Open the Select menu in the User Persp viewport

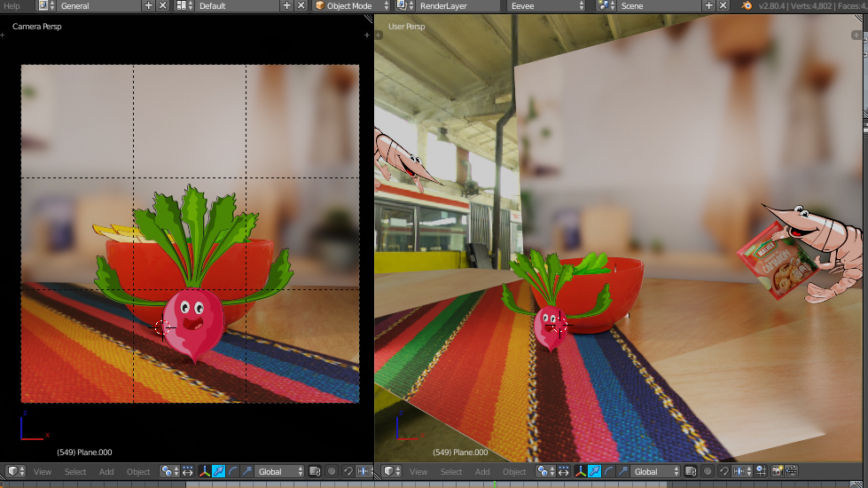[451, 471]
